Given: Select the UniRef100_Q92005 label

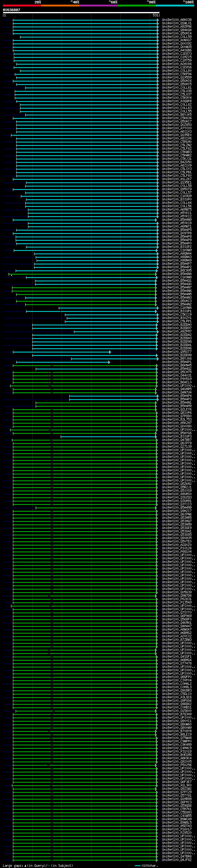Looking at the screenshot, I should 177,762.
